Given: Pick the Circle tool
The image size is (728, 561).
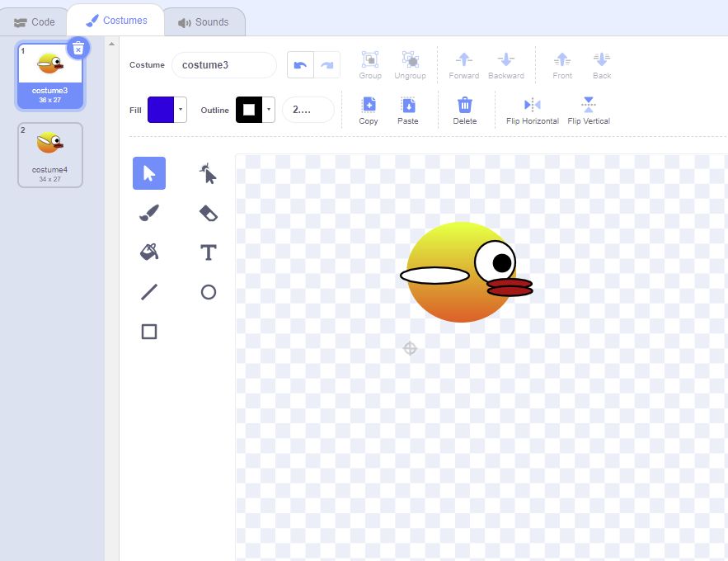Looking at the screenshot, I should pyautogui.click(x=208, y=292).
